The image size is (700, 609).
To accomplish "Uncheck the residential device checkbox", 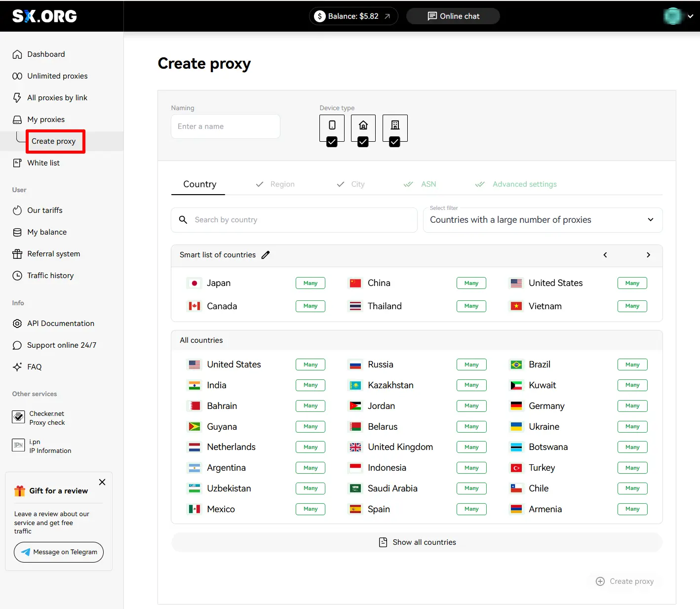I will click(363, 142).
